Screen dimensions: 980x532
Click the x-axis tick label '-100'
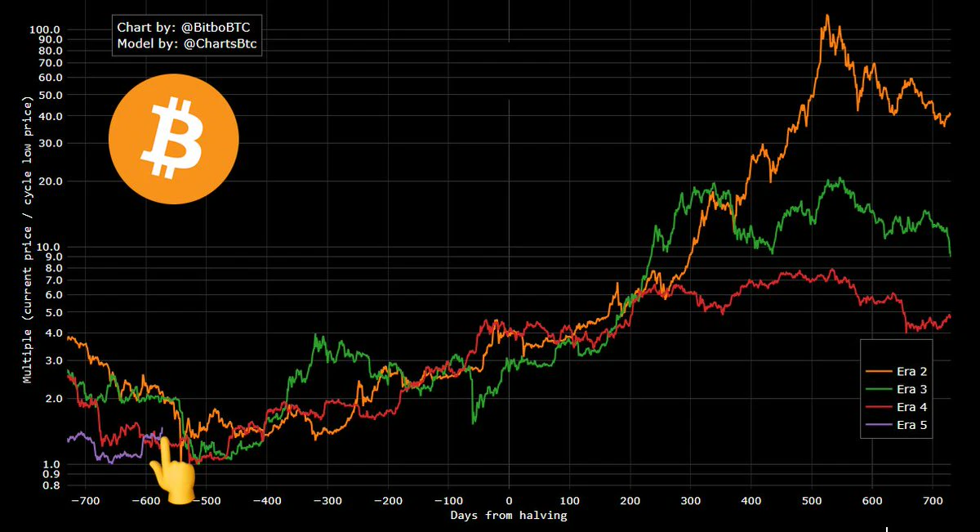pyautogui.click(x=448, y=500)
